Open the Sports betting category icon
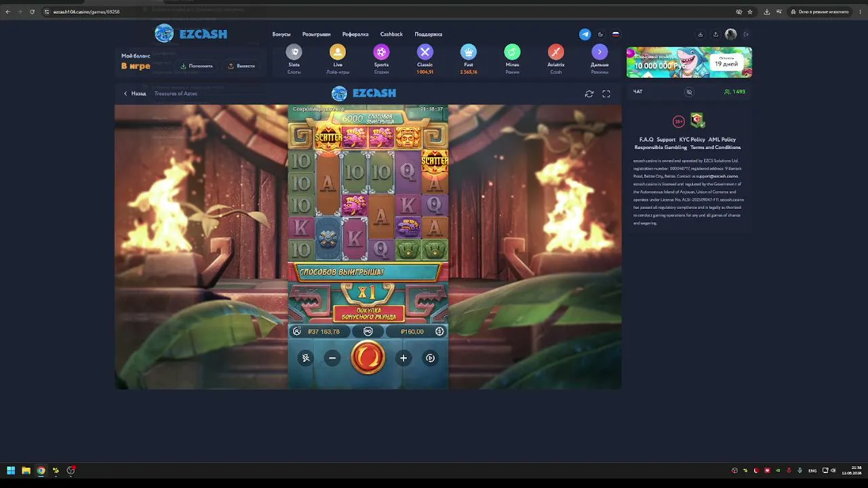Image resolution: width=868 pixels, height=488 pixels. point(381,53)
